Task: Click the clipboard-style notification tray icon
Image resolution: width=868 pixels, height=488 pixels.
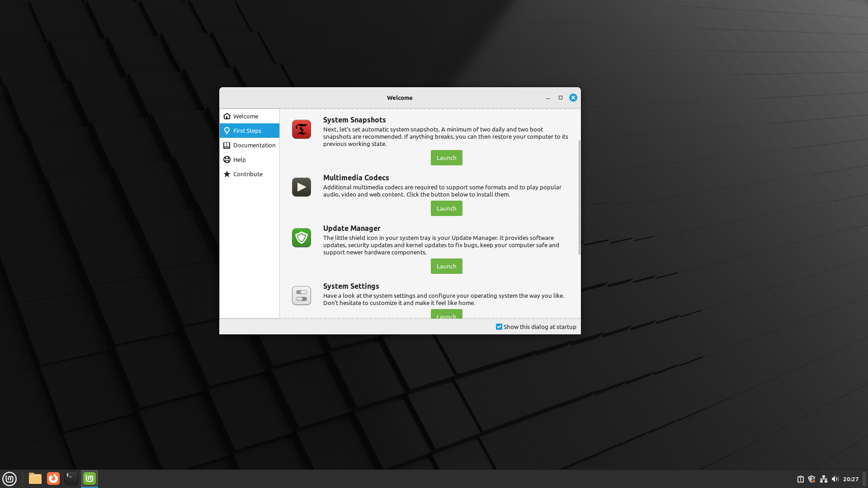Action: tap(800, 479)
